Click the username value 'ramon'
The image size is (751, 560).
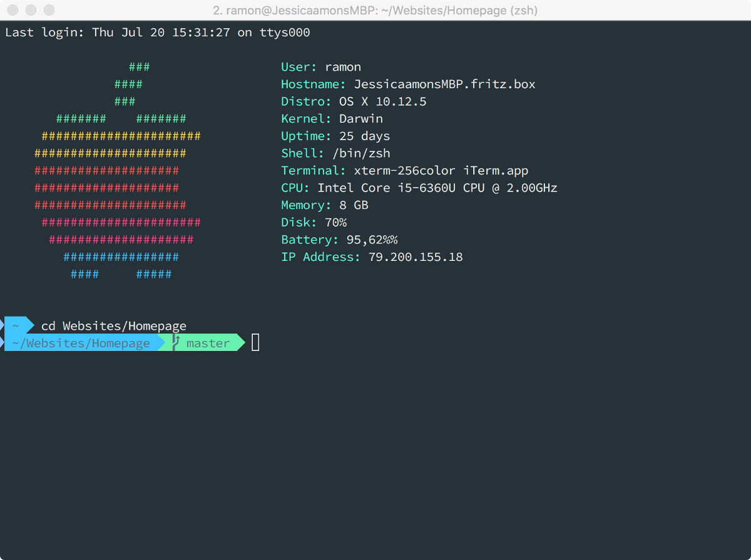tap(343, 67)
